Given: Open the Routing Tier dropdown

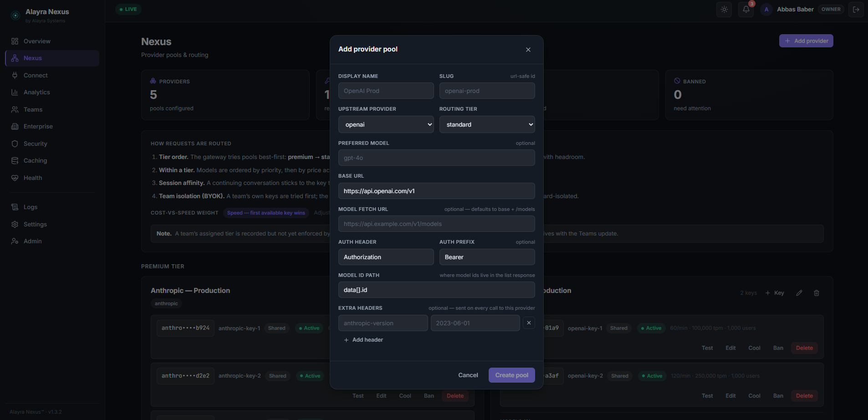Looking at the screenshot, I should [487, 124].
